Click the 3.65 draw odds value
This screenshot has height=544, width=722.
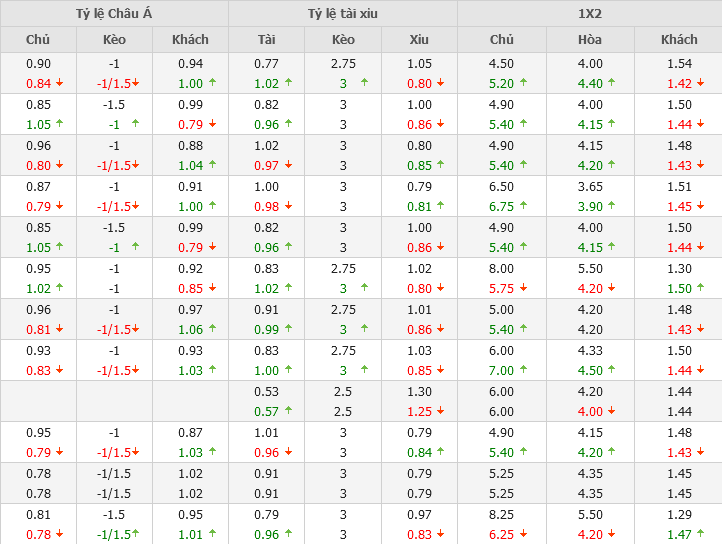click(x=589, y=186)
